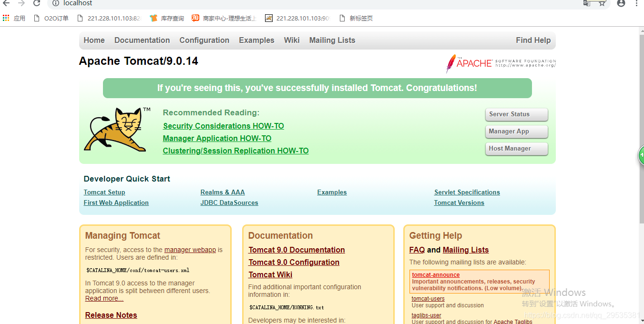644x324 pixels.
Task: Click the Server Status button
Action: point(517,114)
